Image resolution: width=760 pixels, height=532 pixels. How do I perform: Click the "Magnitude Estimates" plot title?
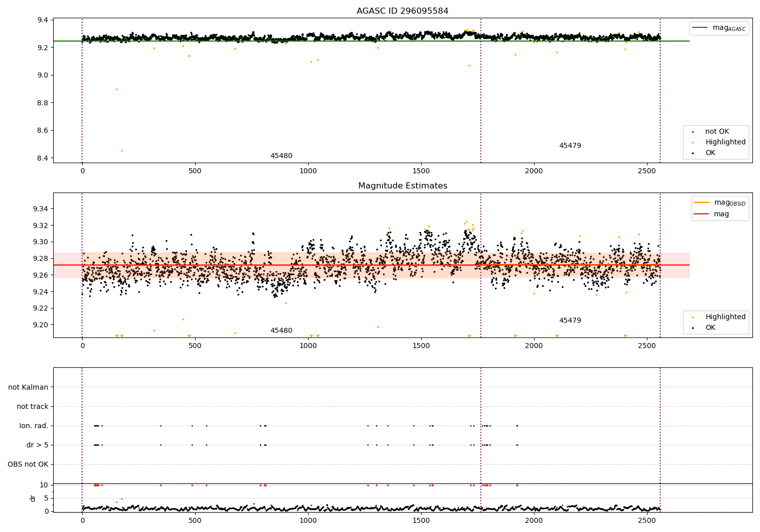coord(402,186)
